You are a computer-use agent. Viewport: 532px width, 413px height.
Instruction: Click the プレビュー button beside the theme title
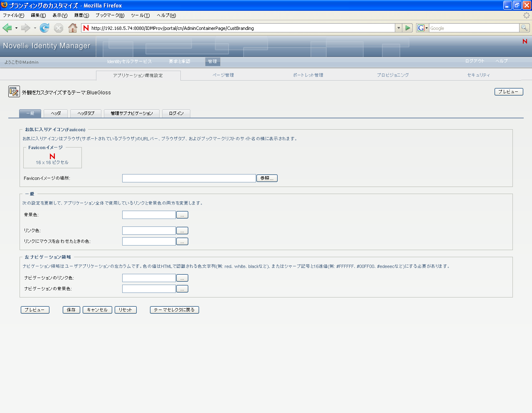[509, 92]
